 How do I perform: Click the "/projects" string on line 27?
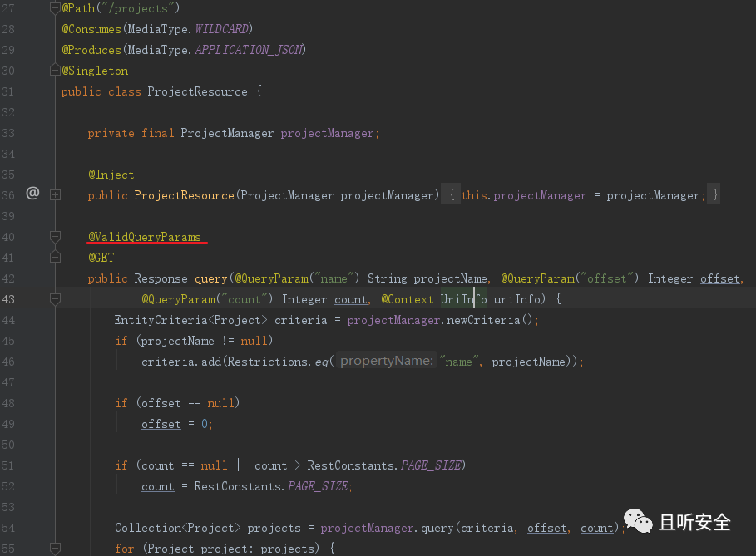pyautogui.click(x=137, y=8)
